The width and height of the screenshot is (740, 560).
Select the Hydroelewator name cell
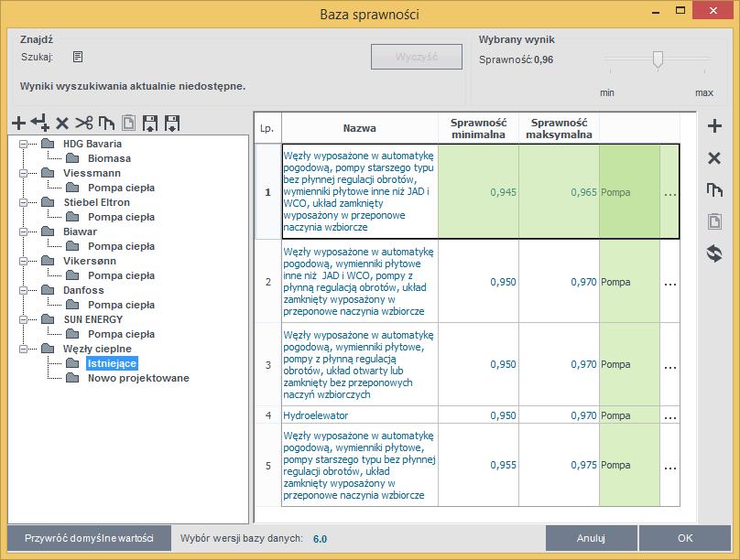tap(360, 415)
